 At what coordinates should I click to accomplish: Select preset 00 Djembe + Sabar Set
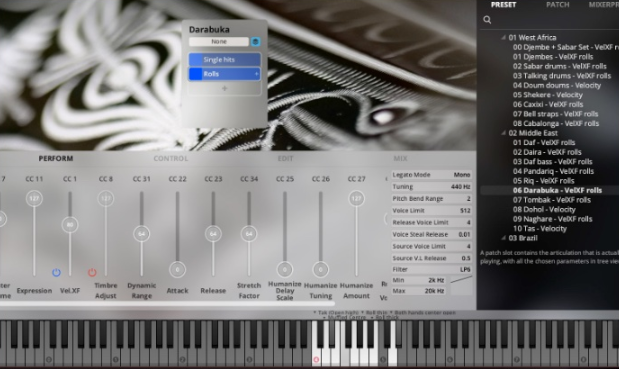tap(566, 47)
